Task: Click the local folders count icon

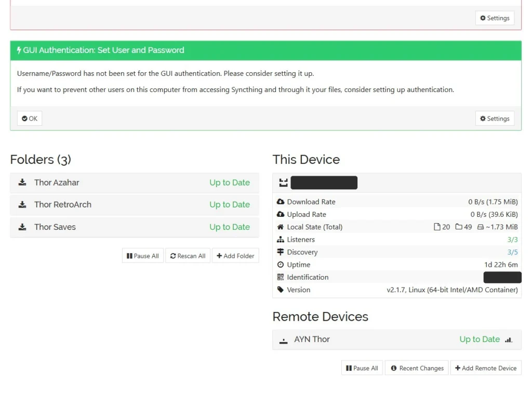Action: [459, 227]
